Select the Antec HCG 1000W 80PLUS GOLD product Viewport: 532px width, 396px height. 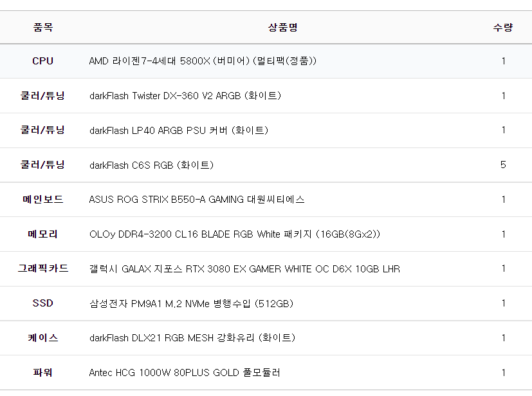[185, 373]
